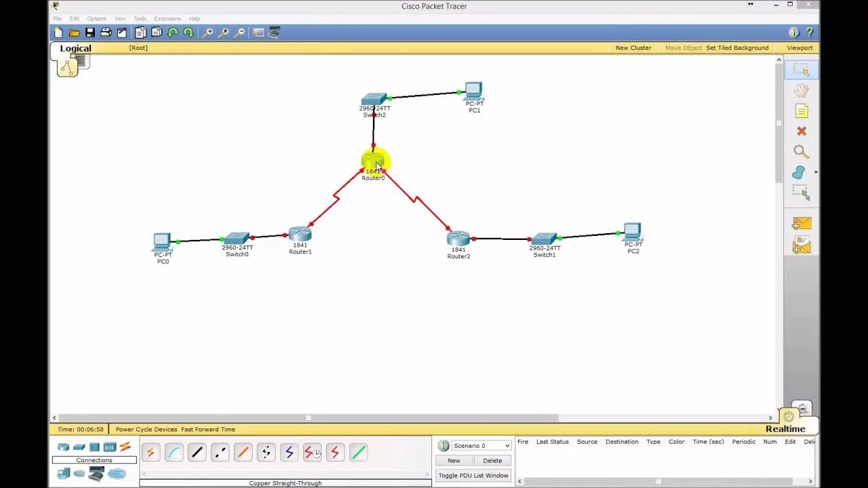Choose the Connections lightning category
Viewport: 868px width, 488px height.
(x=125, y=447)
